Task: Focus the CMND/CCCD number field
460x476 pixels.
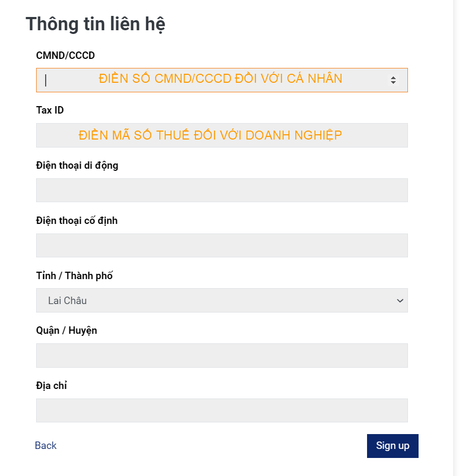Action: point(212,80)
